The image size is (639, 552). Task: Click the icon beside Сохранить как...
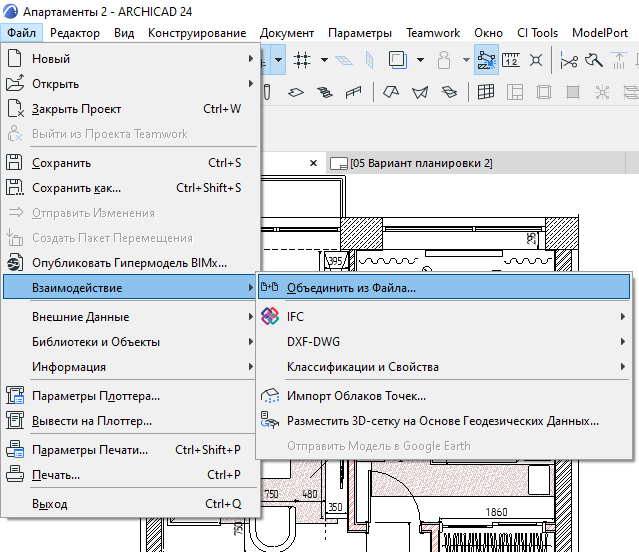15,187
